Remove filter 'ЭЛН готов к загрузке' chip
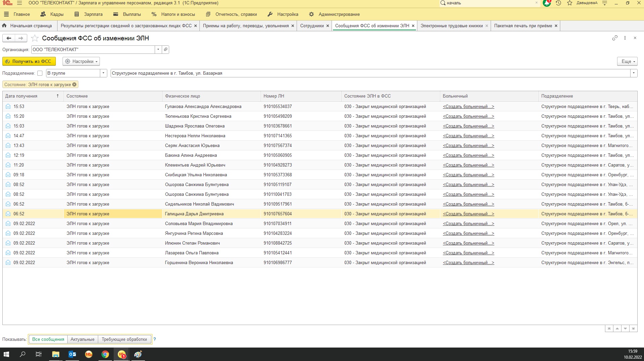 point(74,85)
